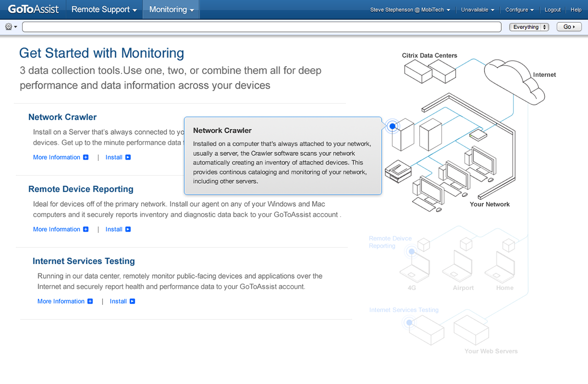Click the Citrix Data Centers boxes
Image resolution: width=588 pixels, height=384 pixels.
(x=430, y=71)
